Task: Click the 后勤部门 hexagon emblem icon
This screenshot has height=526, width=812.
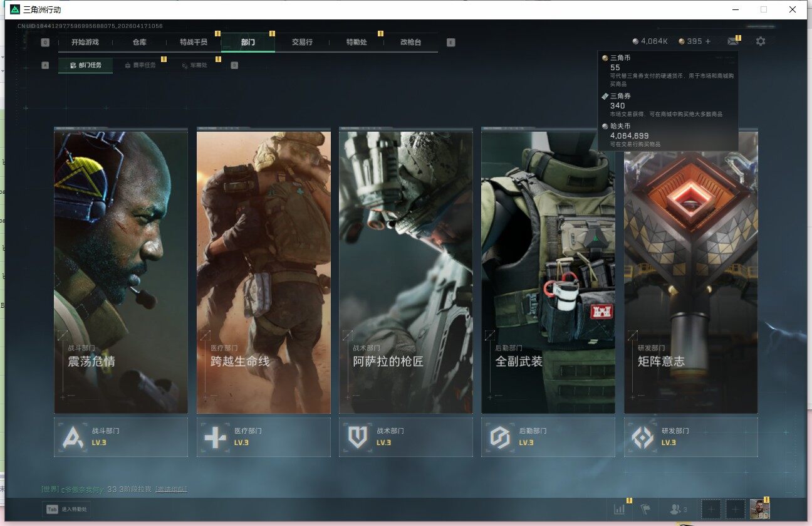Action: pos(500,437)
